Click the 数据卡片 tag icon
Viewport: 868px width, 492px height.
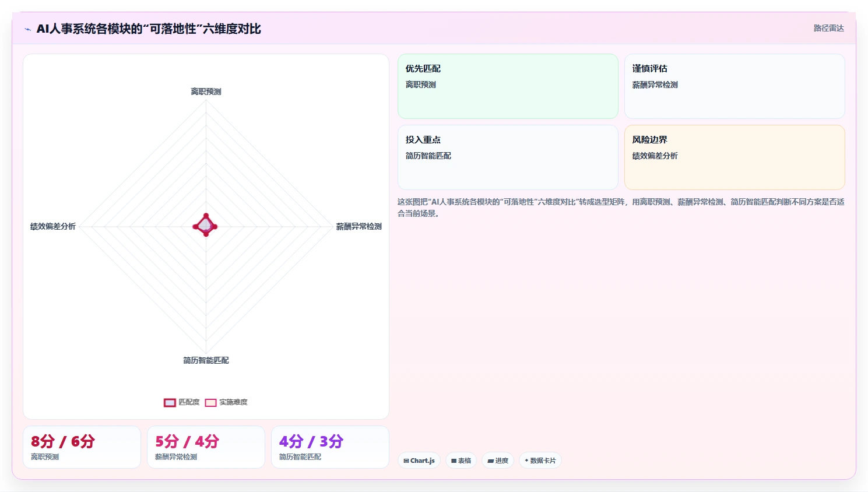click(x=526, y=461)
